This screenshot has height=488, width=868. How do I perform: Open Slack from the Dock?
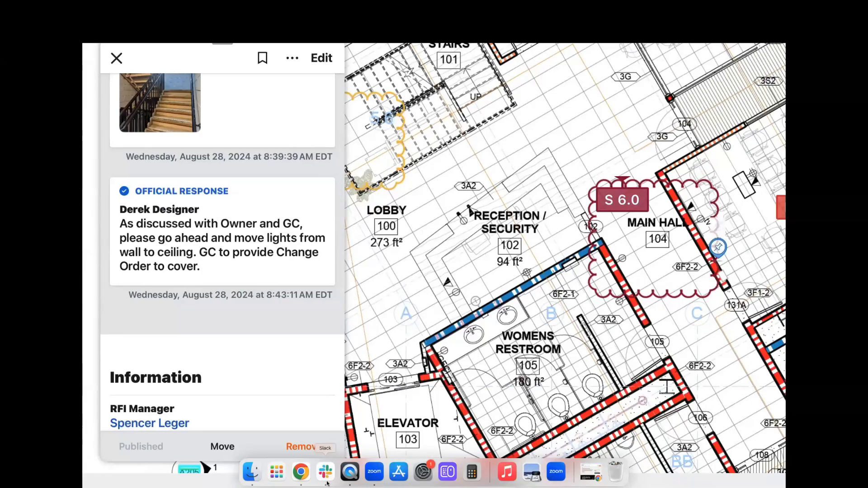click(325, 471)
